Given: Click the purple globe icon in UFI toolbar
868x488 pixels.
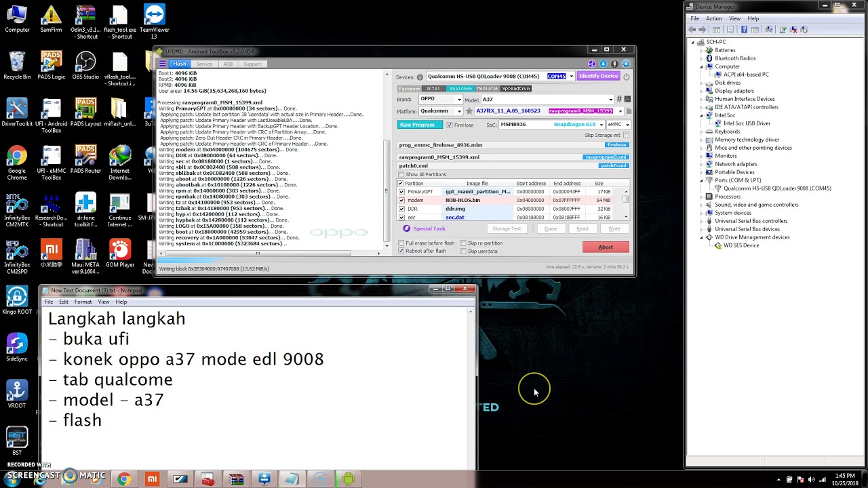Looking at the screenshot, I should (x=592, y=64).
